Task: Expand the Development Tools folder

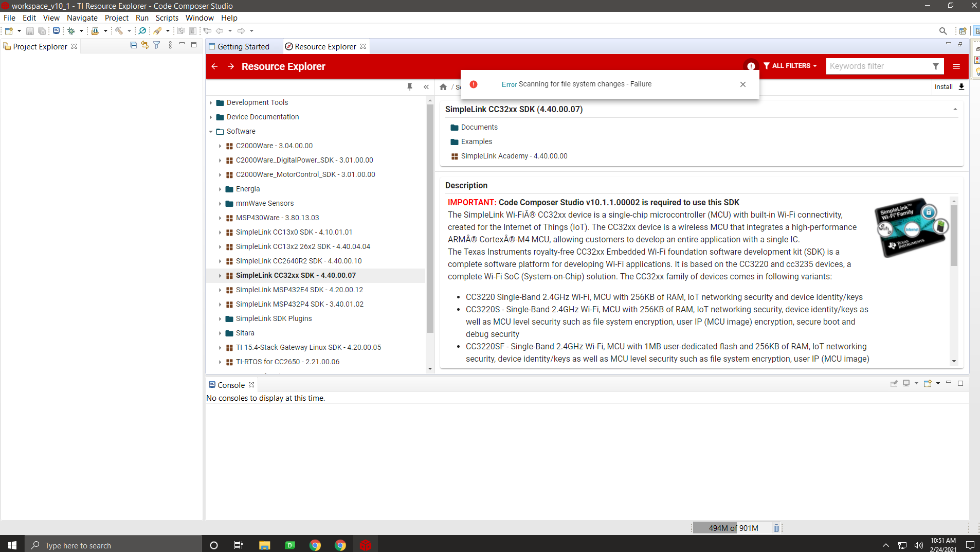Action: click(211, 103)
